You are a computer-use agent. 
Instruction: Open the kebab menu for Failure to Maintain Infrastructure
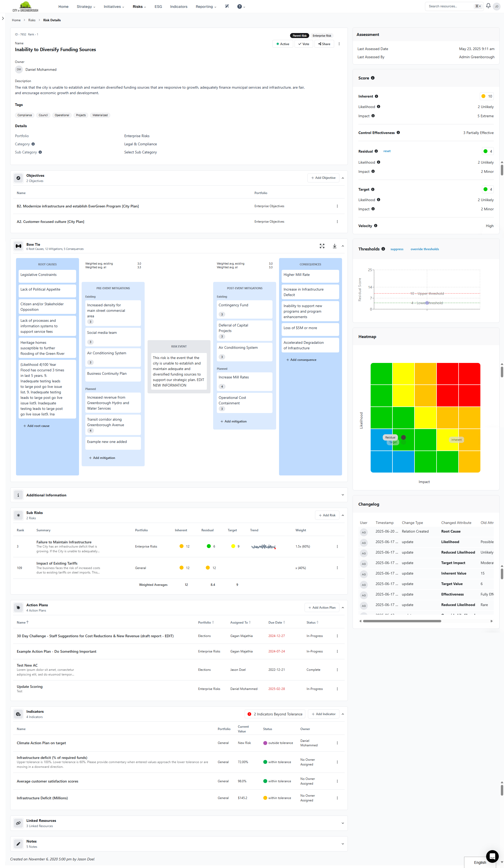coord(337,546)
